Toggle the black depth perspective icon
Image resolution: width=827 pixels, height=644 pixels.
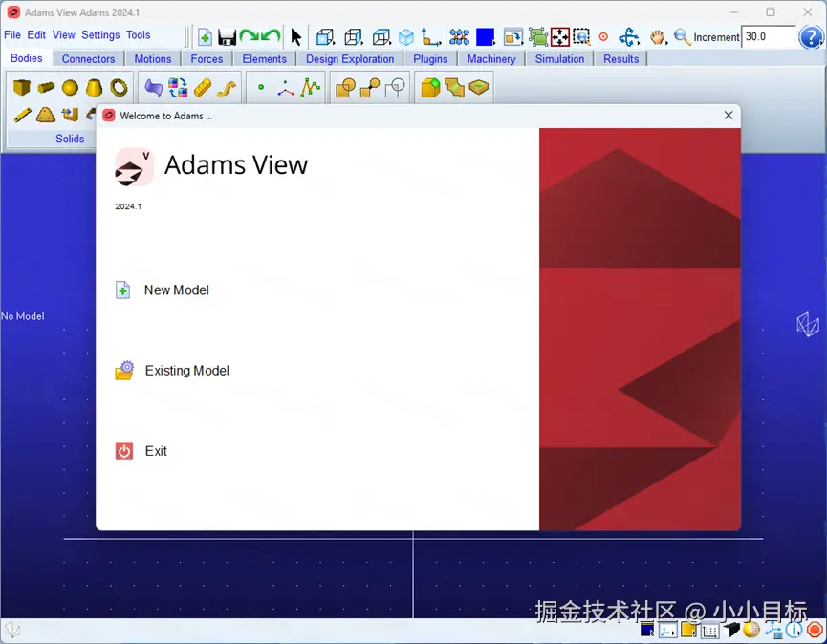tap(731, 630)
